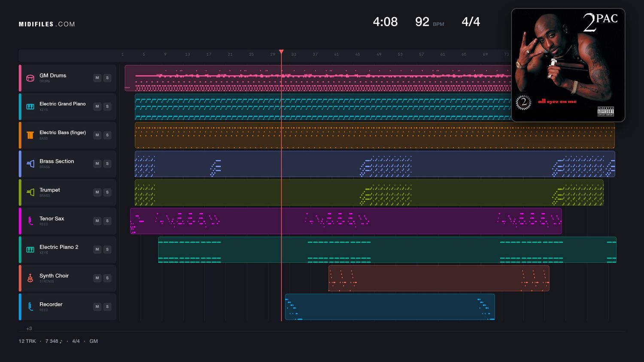
Task: Click the 7 348 note count
Action: pyautogui.click(x=54, y=341)
